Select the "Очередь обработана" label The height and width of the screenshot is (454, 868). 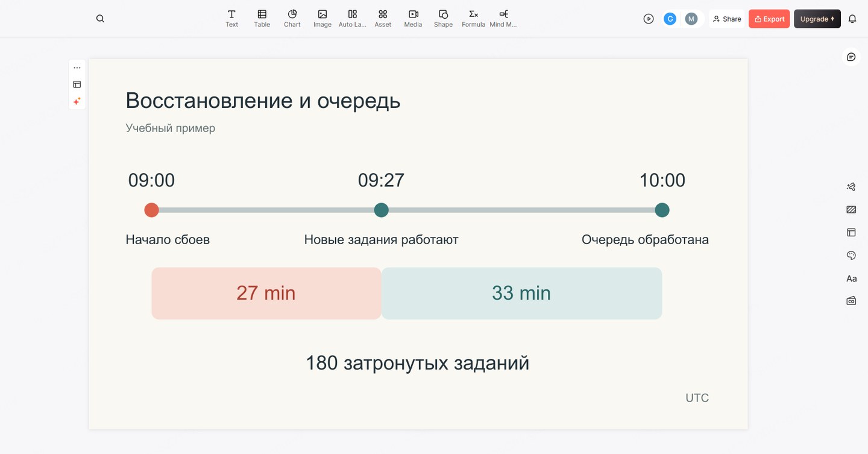click(x=645, y=239)
